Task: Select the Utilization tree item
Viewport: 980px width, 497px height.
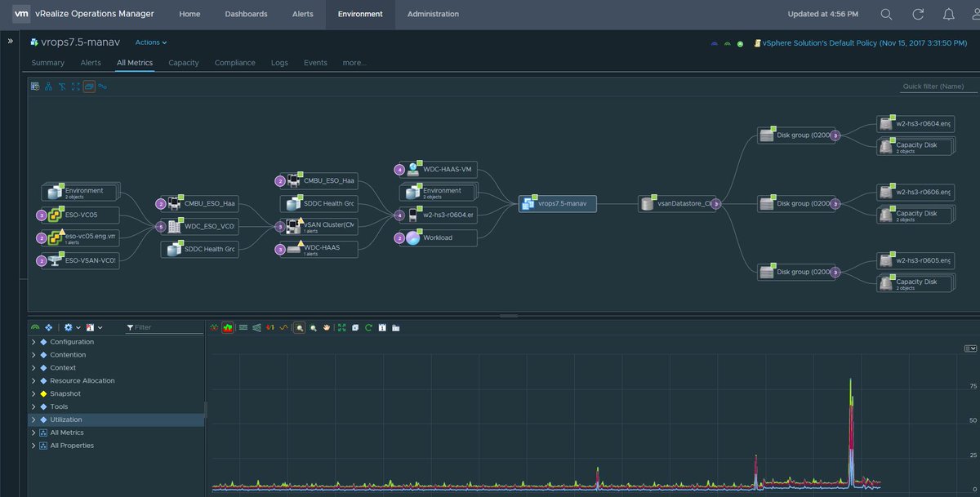Action: [116, 419]
